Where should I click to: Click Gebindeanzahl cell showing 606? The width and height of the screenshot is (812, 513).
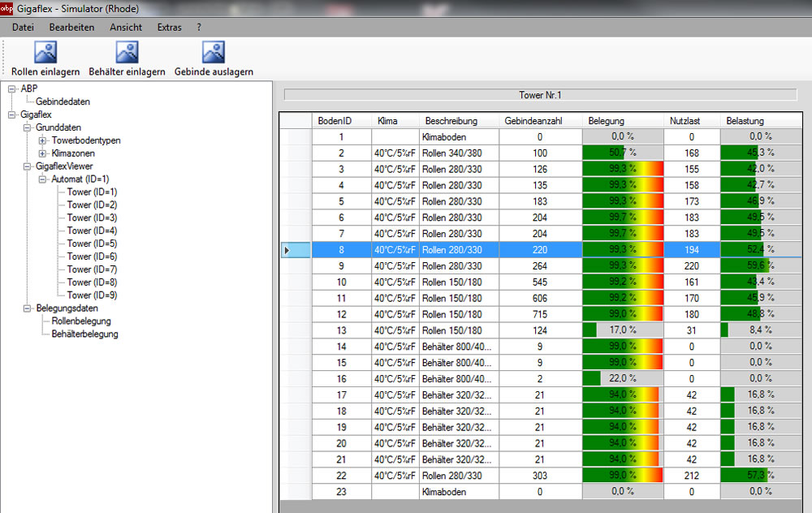tap(540, 298)
